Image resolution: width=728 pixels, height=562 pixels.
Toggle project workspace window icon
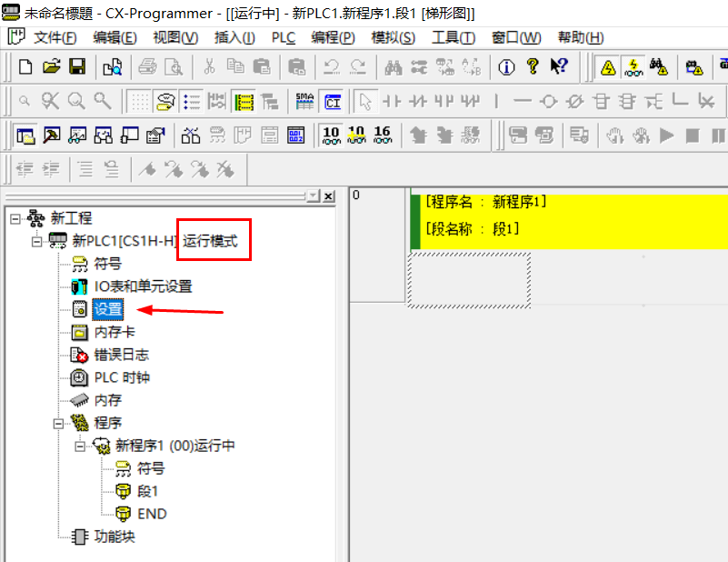tap(25, 135)
